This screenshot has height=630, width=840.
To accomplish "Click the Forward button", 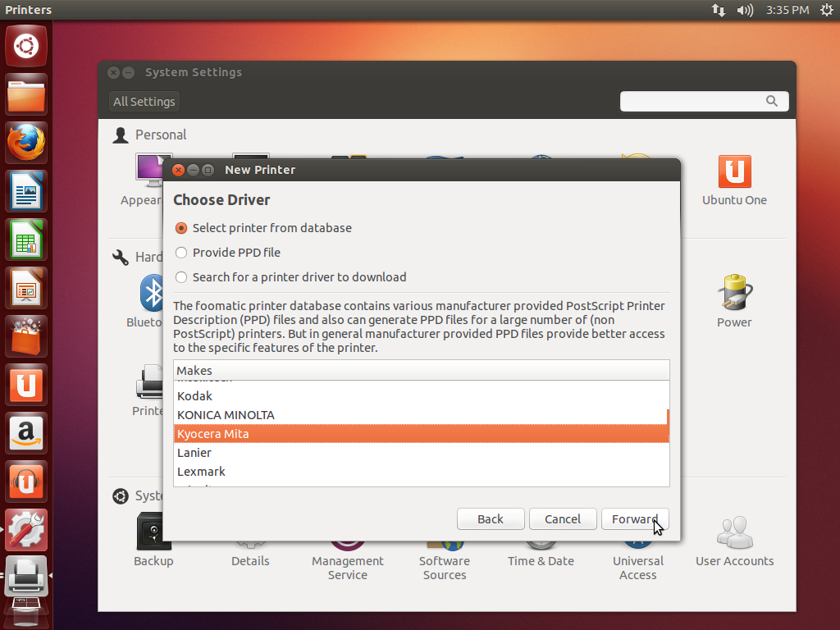I will tap(635, 519).
